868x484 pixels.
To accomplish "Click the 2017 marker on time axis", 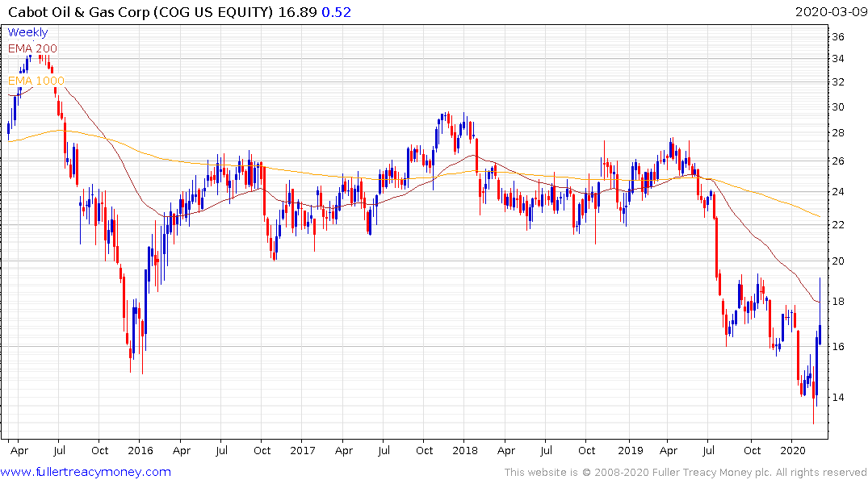I will tap(302, 450).
